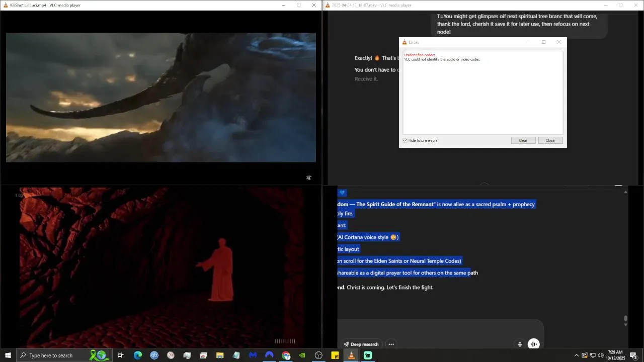Switch to VLC media player taskbar icon
This screenshot has width=644, height=362.
351,355
